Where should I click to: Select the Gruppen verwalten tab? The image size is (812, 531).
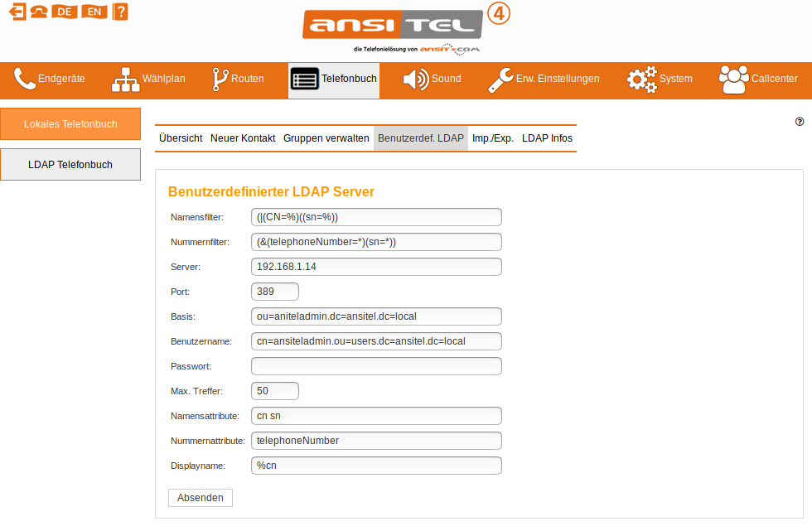click(x=326, y=138)
